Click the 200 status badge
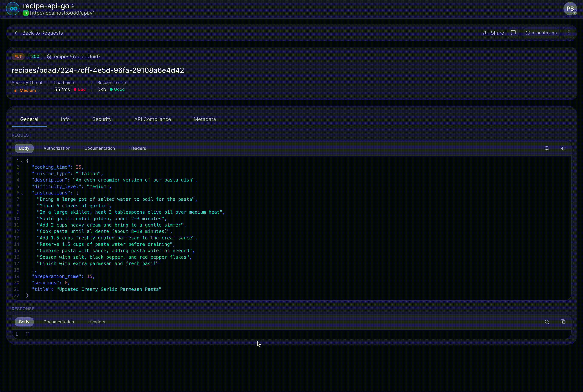The width and height of the screenshot is (583, 392). [35, 57]
